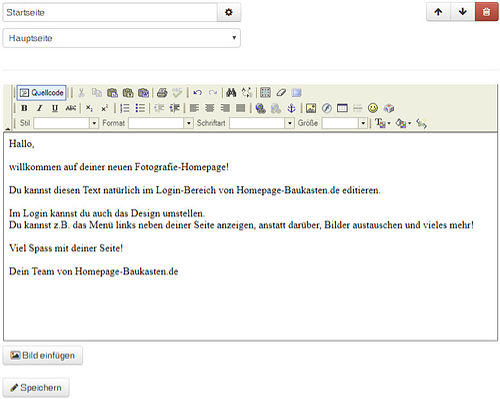Insert smiley emoticon
Viewport: 500px width, 399px height.
pos(373,108)
